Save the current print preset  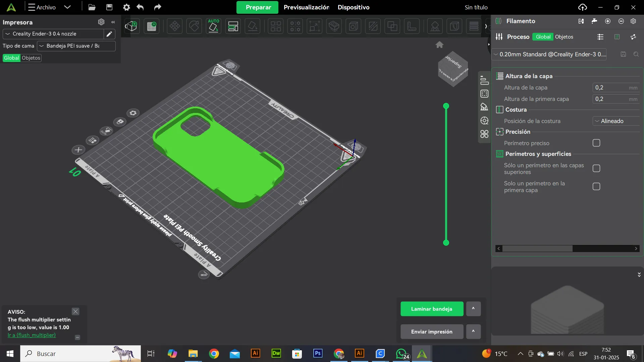click(x=623, y=54)
